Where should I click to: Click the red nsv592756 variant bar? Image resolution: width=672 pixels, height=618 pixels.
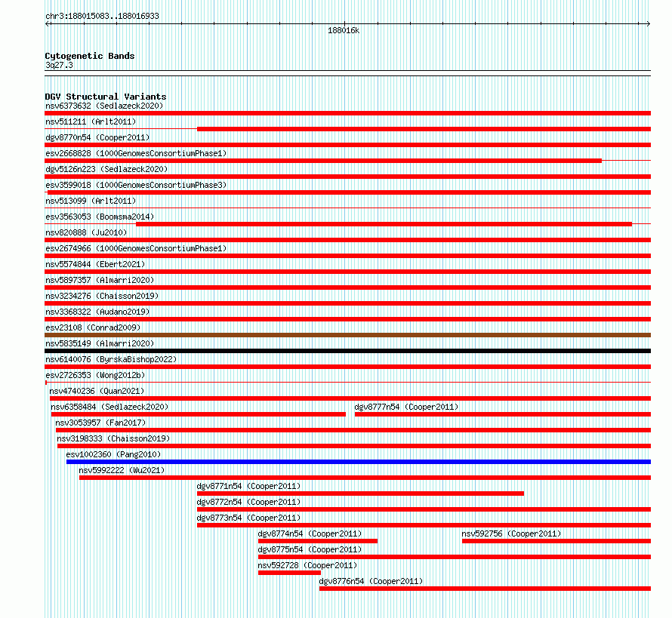tap(556, 541)
